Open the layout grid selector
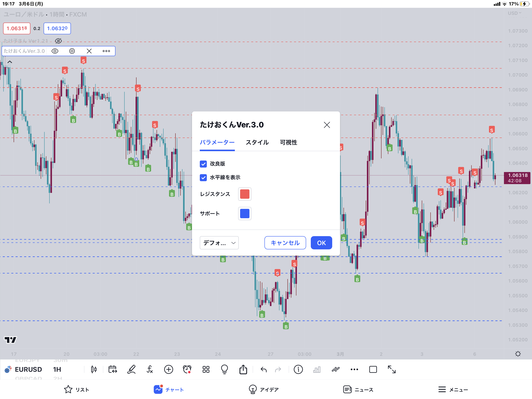This screenshot has height=399, width=532. coord(206,369)
